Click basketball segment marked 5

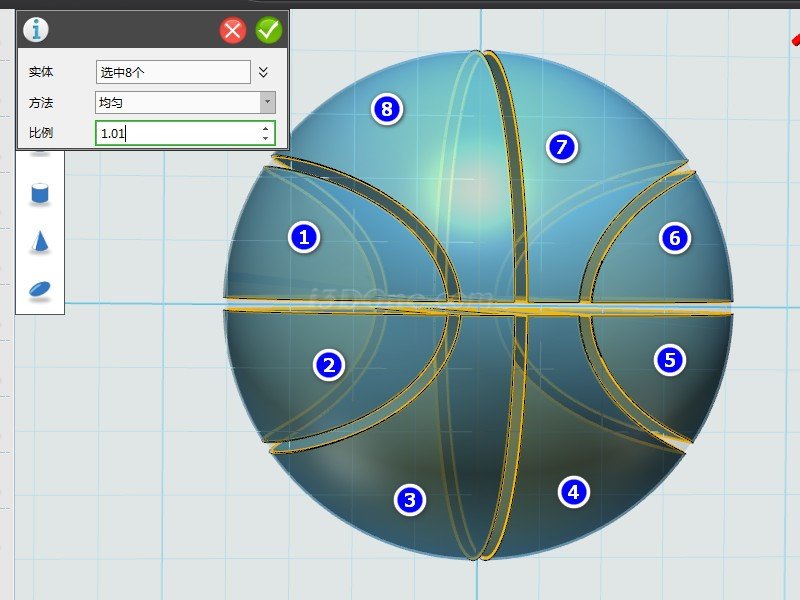[670, 360]
